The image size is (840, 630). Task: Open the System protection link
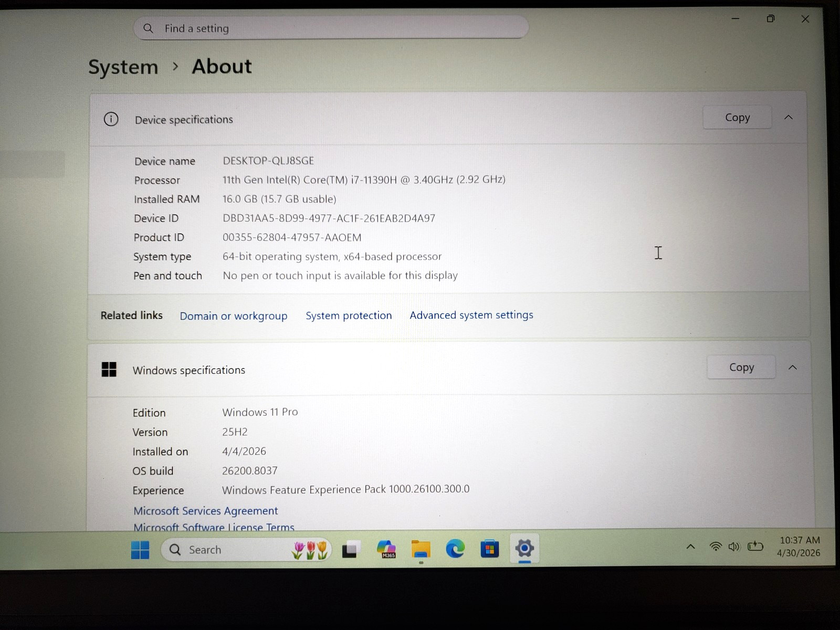pos(349,316)
